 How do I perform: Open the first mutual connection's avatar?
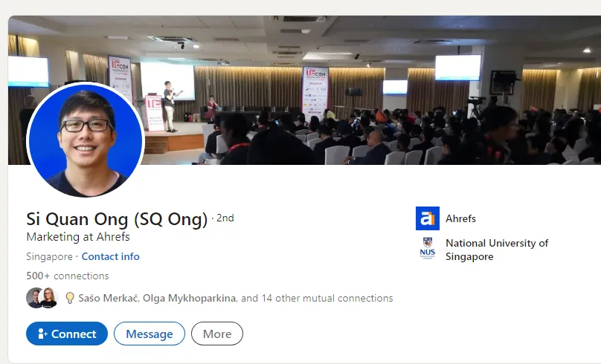click(34, 298)
